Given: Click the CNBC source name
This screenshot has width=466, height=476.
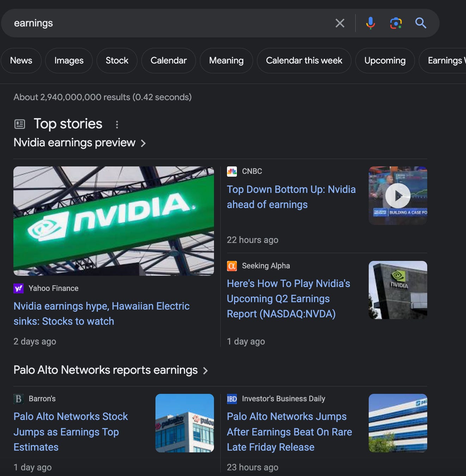Looking at the screenshot, I should [x=252, y=171].
